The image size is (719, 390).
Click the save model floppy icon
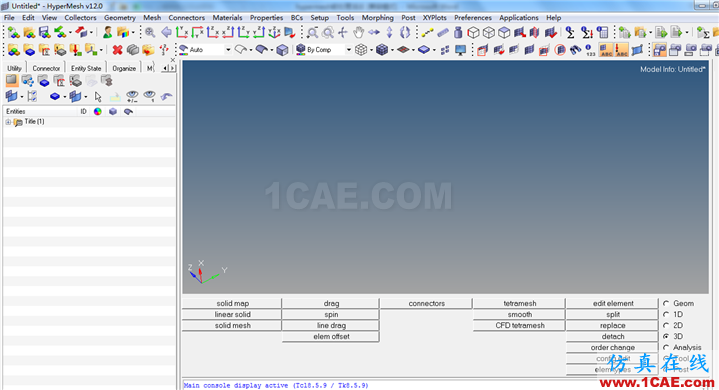(44, 33)
